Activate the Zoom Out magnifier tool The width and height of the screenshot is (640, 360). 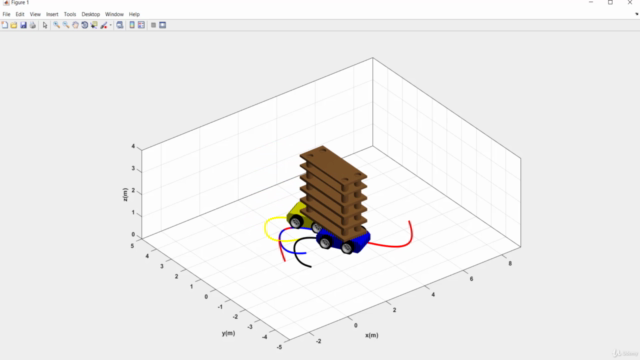66,25
